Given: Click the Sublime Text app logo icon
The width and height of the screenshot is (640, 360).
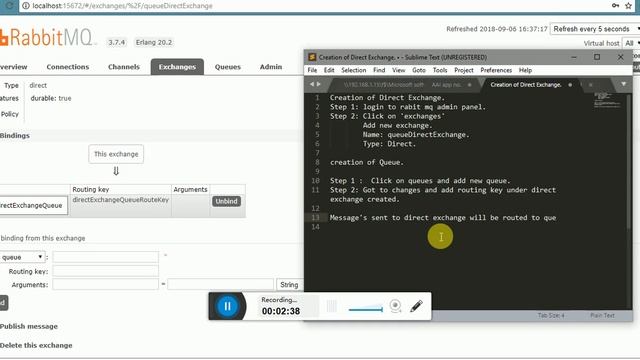Looking at the screenshot, I should (x=312, y=57).
